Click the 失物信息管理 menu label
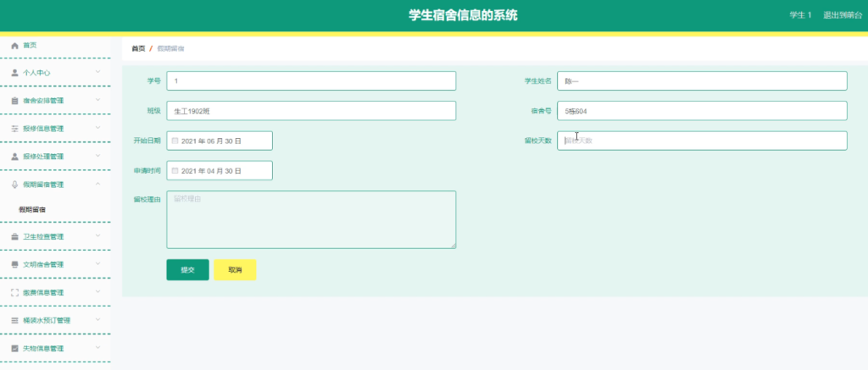 point(43,349)
